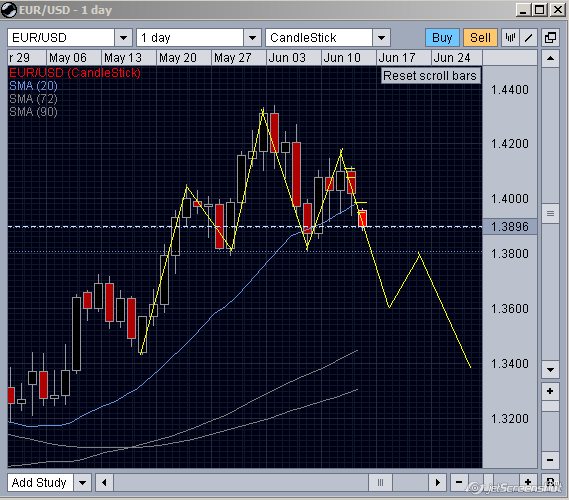
Task: Minimize the EUR/USD chart window
Action: click(523, 9)
